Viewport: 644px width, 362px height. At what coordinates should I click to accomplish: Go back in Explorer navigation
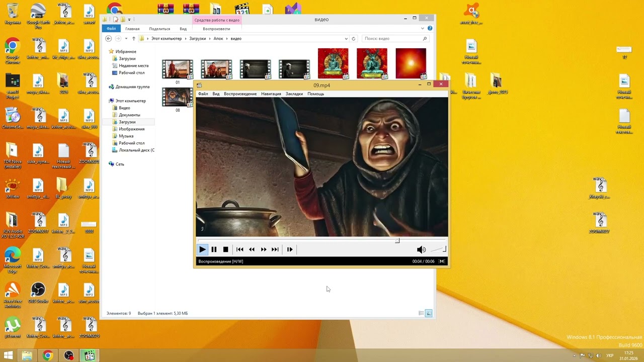click(109, 39)
